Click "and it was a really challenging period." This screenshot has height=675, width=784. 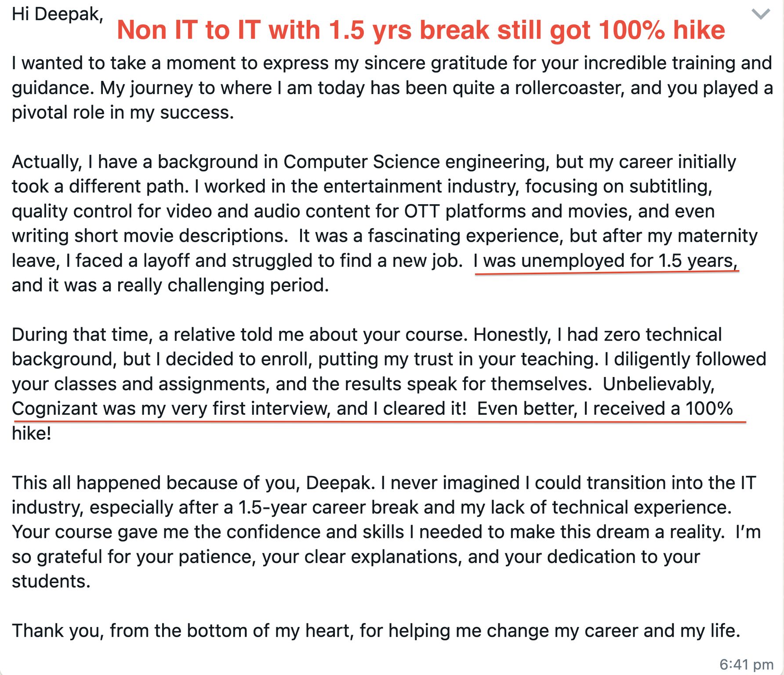[x=170, y=285]
